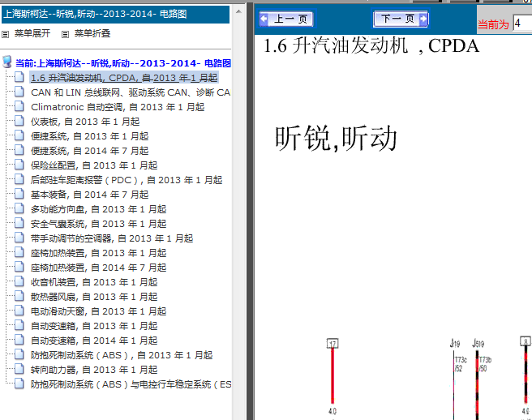Click page icon beside 电动滑动天窗
The image size is (532, 420).
[19, 311]
